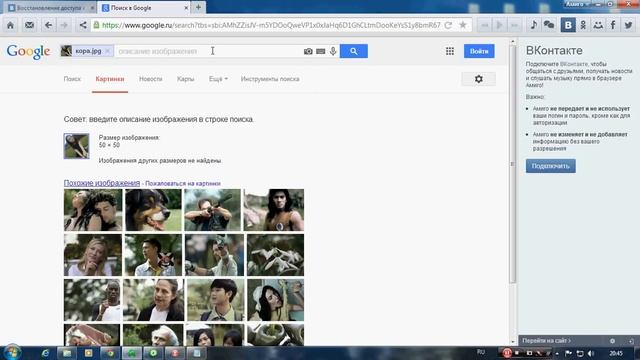Viewport: 640px width, 360px height.
Task: Open the white flowers thumbnail
Action: pos(276,255)
